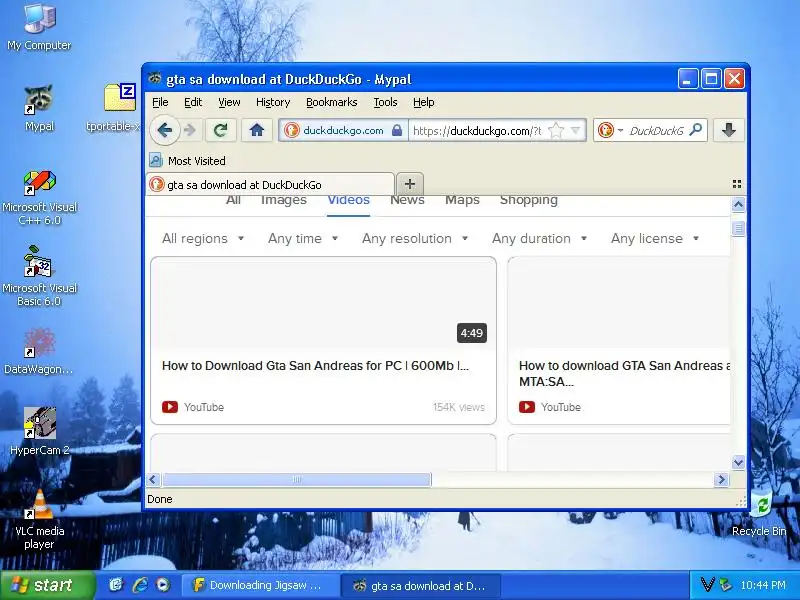Switch to the Shopping results tab
800x600 pixels.
(529, 201)
